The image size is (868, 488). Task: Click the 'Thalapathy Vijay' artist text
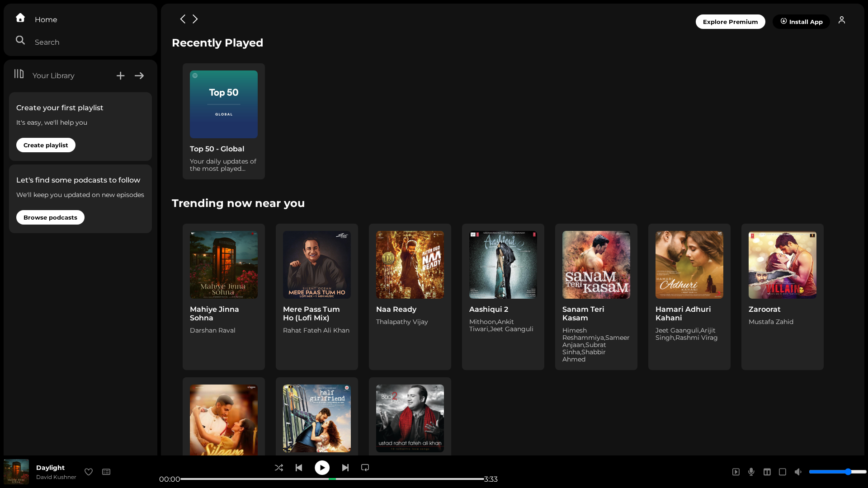[x=402, y=322]
